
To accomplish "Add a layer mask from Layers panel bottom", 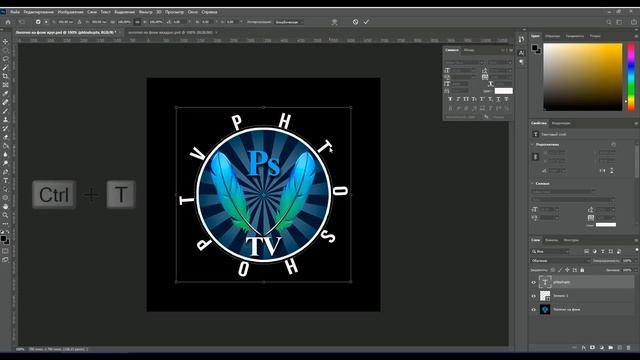I will [593, 348].
